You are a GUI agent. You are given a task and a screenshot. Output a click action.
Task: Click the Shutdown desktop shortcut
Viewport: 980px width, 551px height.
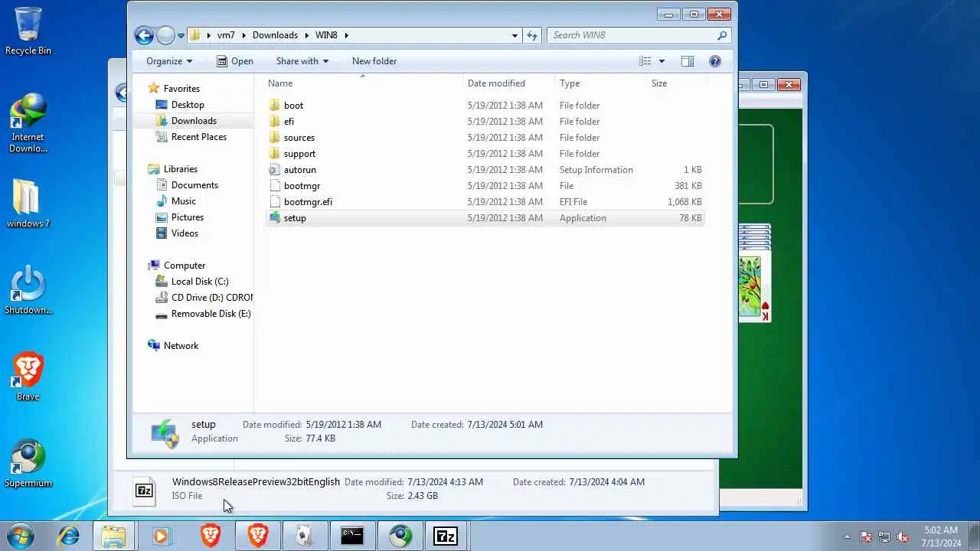(x=28, y=290)
